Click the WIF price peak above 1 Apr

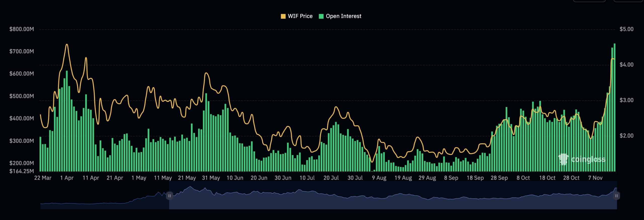pos(67,45)
